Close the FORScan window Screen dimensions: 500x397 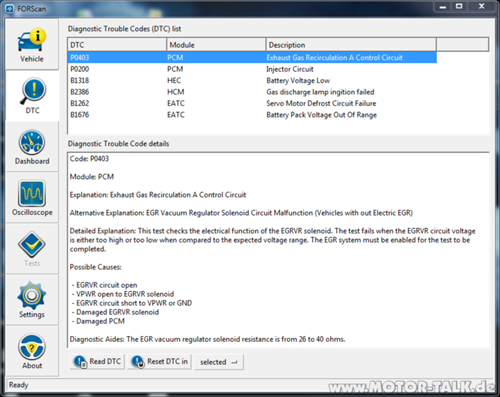coord(481,6)
